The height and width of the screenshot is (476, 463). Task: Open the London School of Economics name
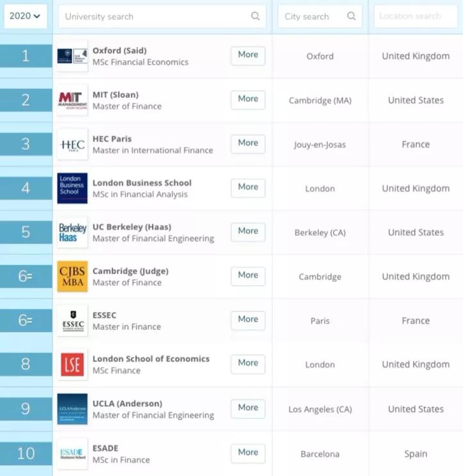point(151,359)
